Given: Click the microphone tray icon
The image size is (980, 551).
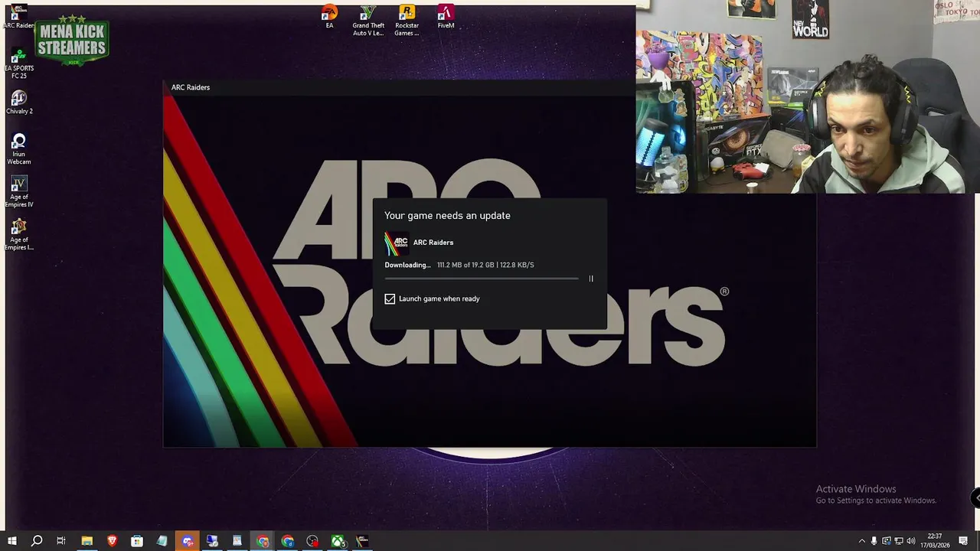Looking at the screenshot, I should [874, 541].
